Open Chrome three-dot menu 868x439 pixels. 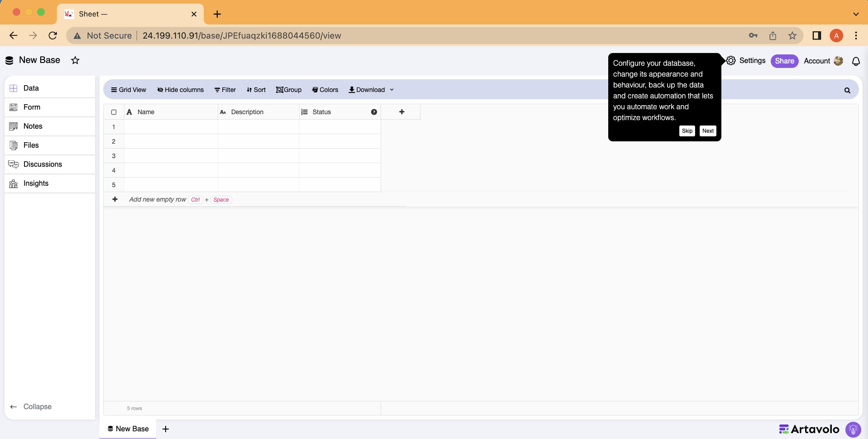(x=856, y=36)
